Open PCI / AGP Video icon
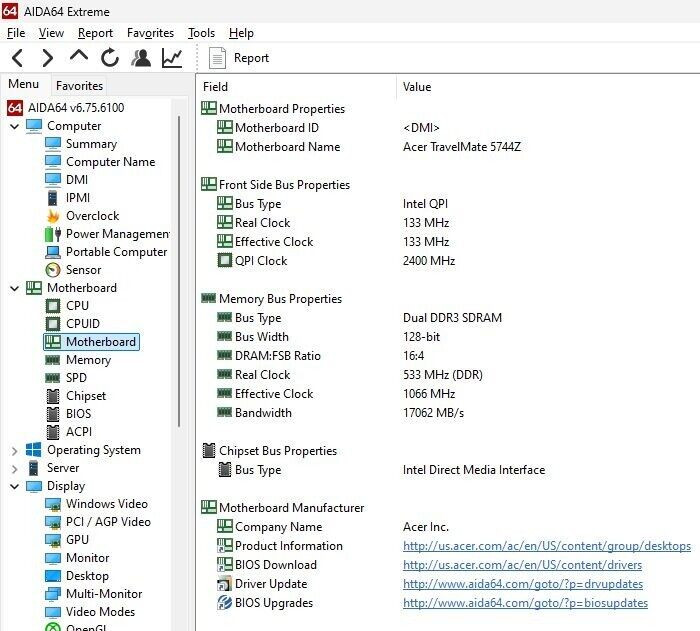 pos(53,522)
